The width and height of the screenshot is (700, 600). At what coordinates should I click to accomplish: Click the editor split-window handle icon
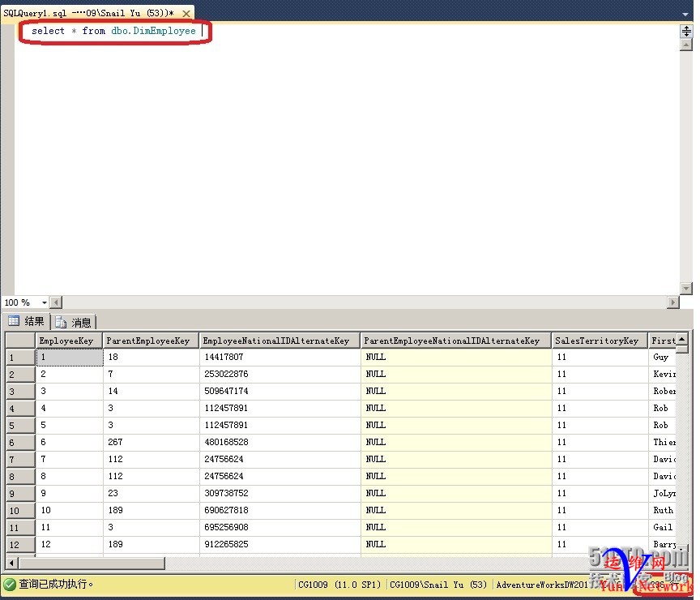click(x=686, y=31)
